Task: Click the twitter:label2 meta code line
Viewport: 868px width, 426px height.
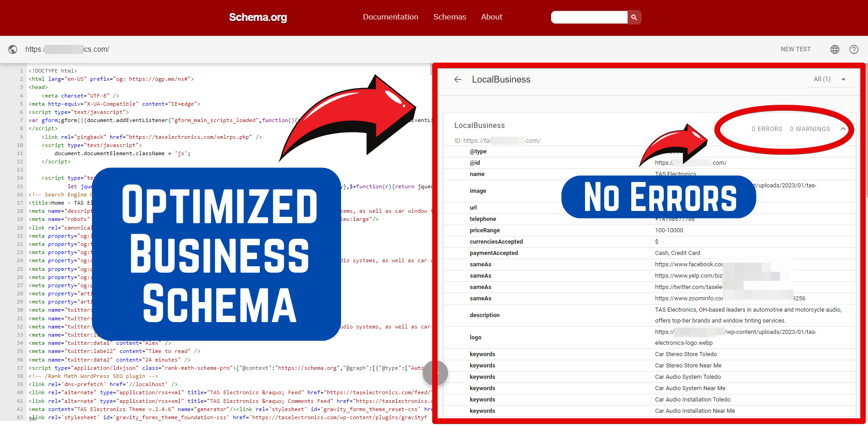Action: [114, 351]
